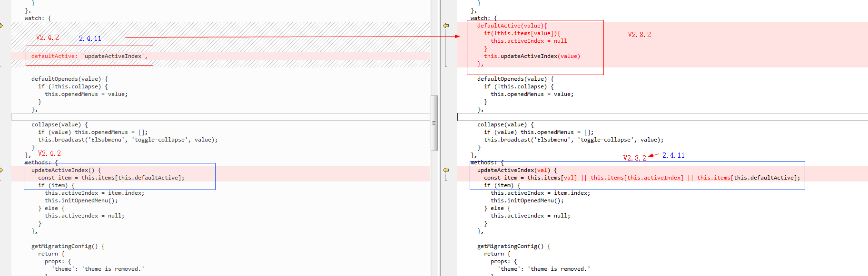
Task: Click "if (!this.collapse) {" in right pane
Action: pos(519,86)
